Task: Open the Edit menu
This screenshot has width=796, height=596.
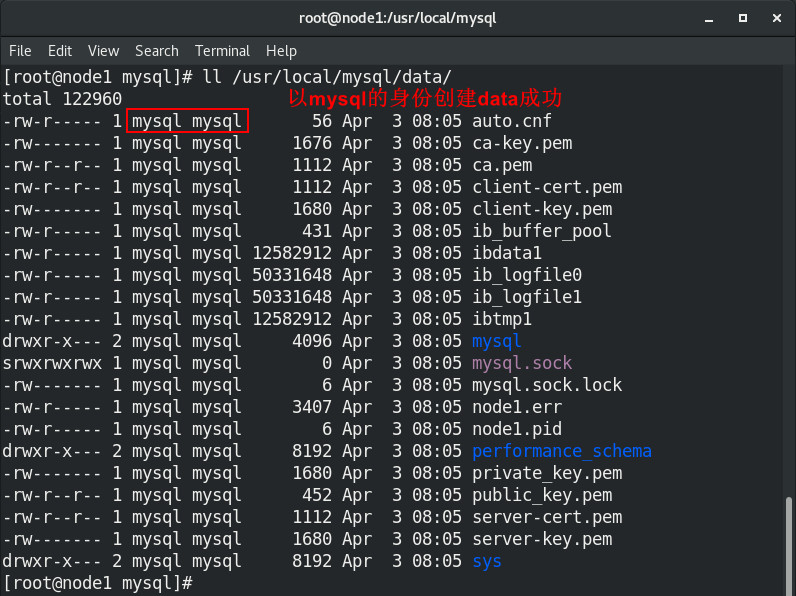Action: click(x=60, y=51)
